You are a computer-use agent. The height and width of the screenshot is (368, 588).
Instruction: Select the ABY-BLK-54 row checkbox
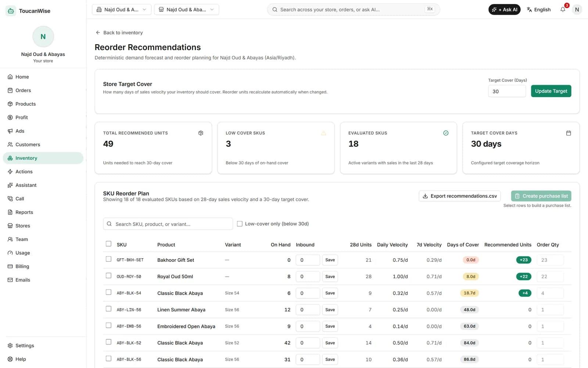click(108, 292)
